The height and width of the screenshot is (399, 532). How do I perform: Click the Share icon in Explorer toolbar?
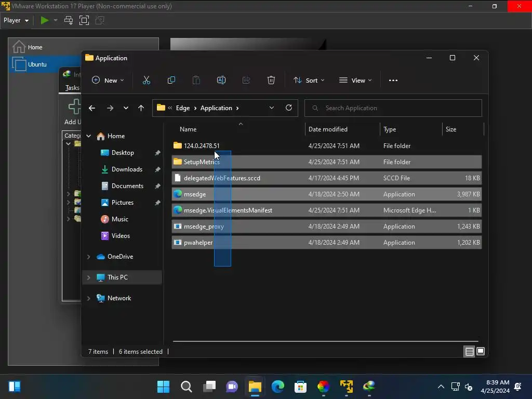click(246, 81)
